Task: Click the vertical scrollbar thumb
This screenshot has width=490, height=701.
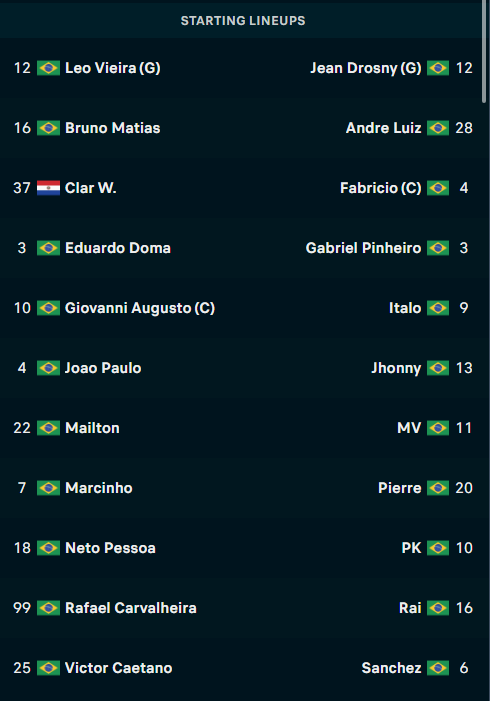Action: [x=484, y=51]
